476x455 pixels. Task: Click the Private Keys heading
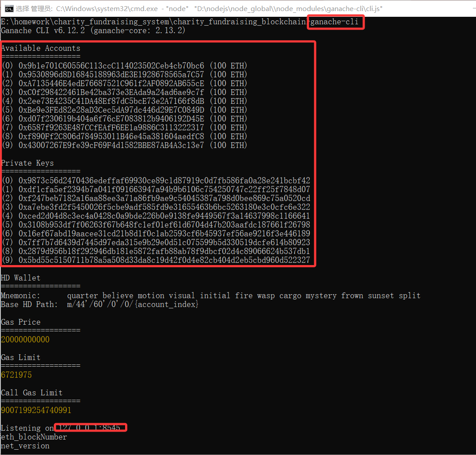click(x=27, y=163)
